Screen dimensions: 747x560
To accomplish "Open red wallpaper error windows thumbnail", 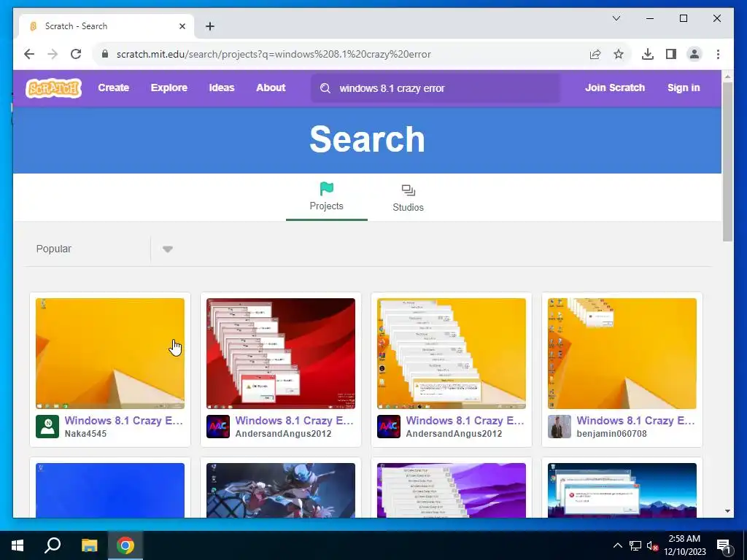I will [281, 354].
